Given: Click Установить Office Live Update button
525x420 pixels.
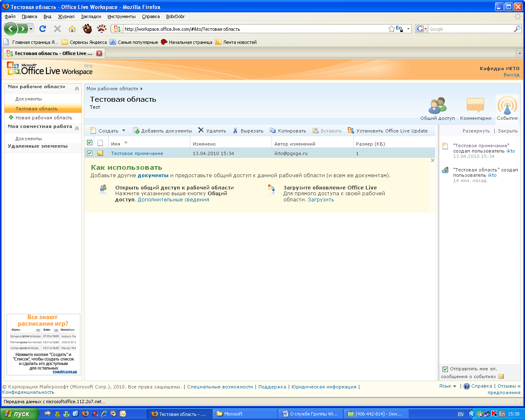Looking at the screenshot, I should 388,131.
